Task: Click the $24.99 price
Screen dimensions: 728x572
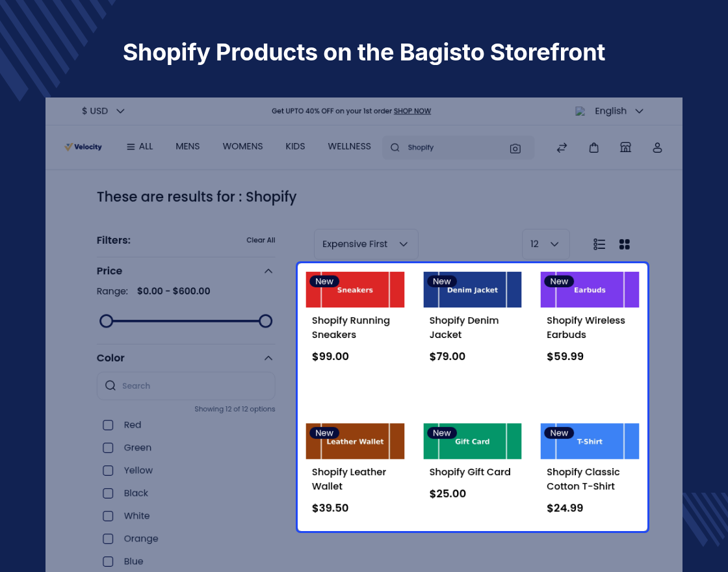Action: point(565,508)
